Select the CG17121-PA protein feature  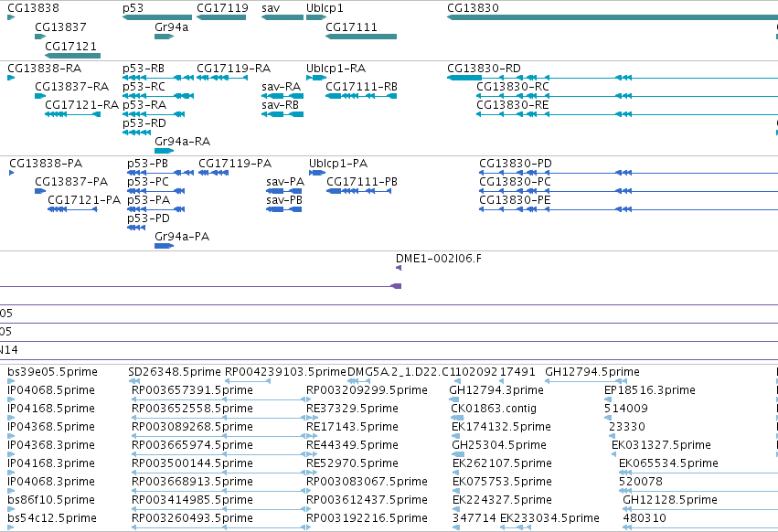72,209
